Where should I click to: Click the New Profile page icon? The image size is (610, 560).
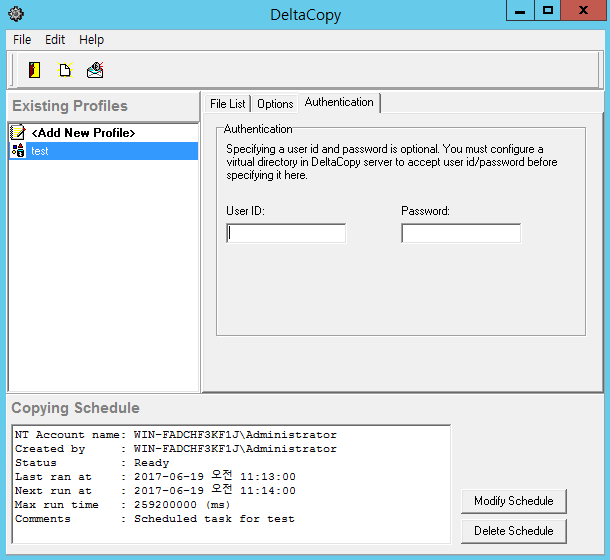click(65, 70)
